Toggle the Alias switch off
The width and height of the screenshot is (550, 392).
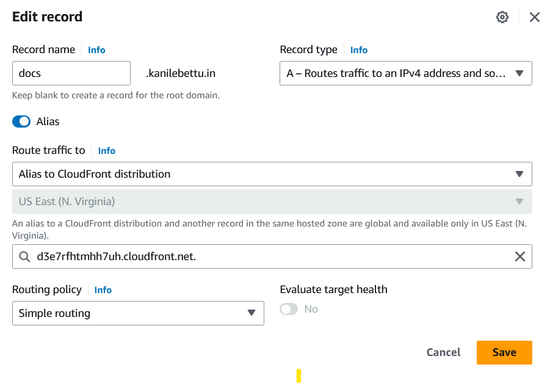21,122
